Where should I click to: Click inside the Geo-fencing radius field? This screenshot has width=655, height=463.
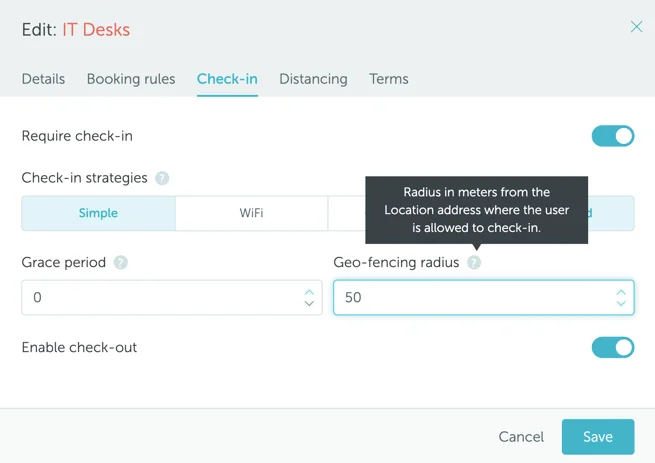coord(470,298)
